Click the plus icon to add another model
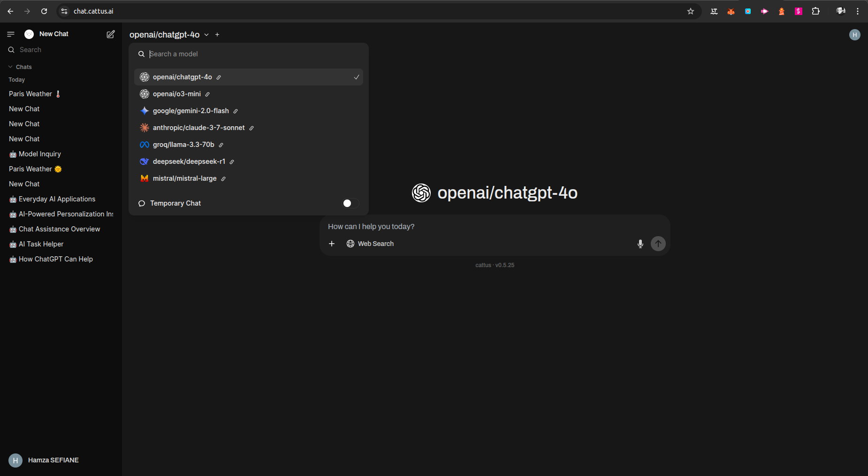868x476 pixels. pos(217,35)
